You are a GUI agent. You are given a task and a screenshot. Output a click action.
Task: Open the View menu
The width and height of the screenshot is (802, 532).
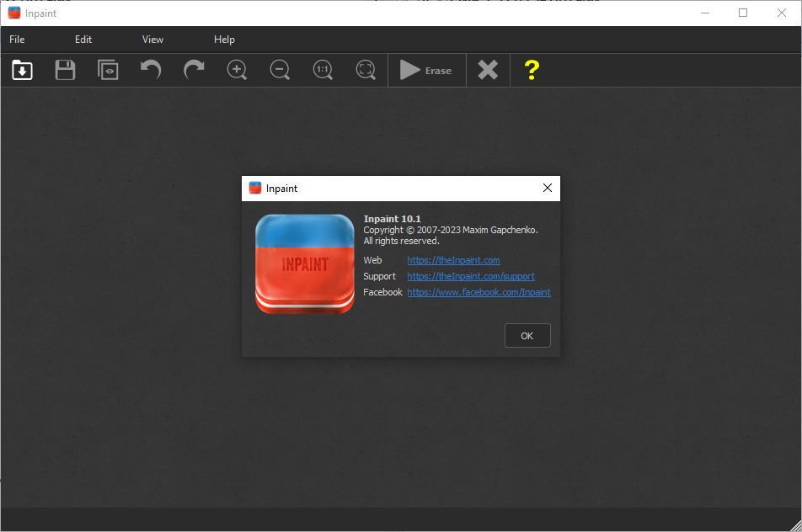coord(152,40)
